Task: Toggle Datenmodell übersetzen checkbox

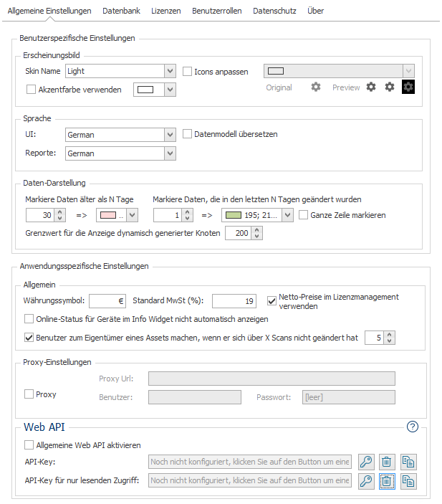Action: pyautogui.click(x=187, y=134)
